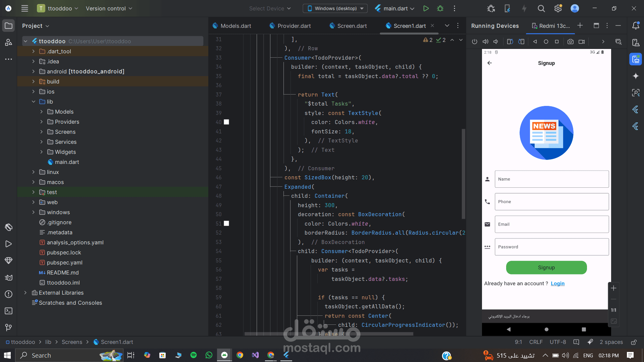The image size is (644, 362).
Task: Run main.dart using the green play icon
Action: pos(426,8)
